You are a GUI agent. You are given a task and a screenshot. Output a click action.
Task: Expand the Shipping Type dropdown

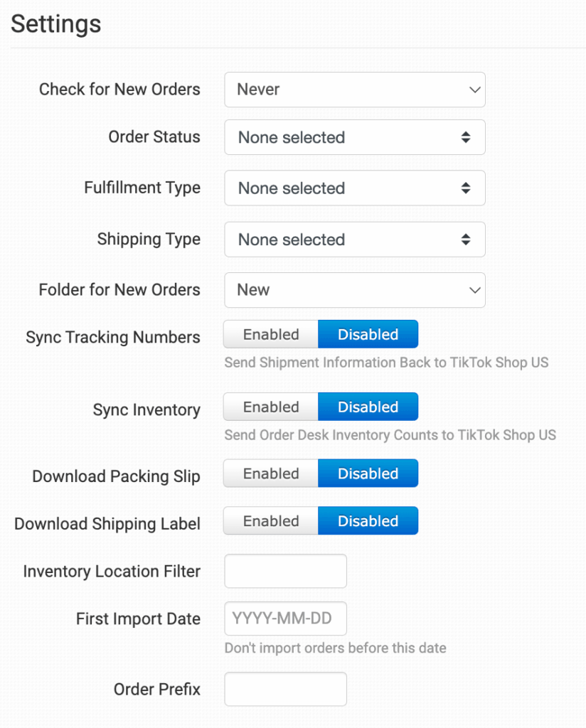[354, 240]
